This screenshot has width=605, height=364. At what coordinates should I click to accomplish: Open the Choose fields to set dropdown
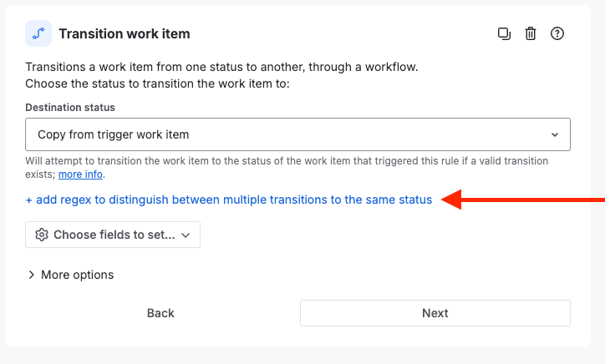(x=113, y=235)
